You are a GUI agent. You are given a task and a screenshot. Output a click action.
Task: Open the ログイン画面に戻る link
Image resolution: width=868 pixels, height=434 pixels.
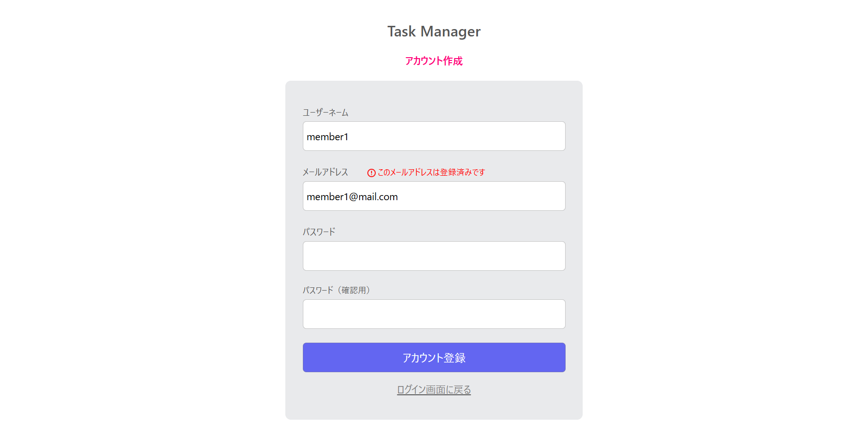coord(434,390)
